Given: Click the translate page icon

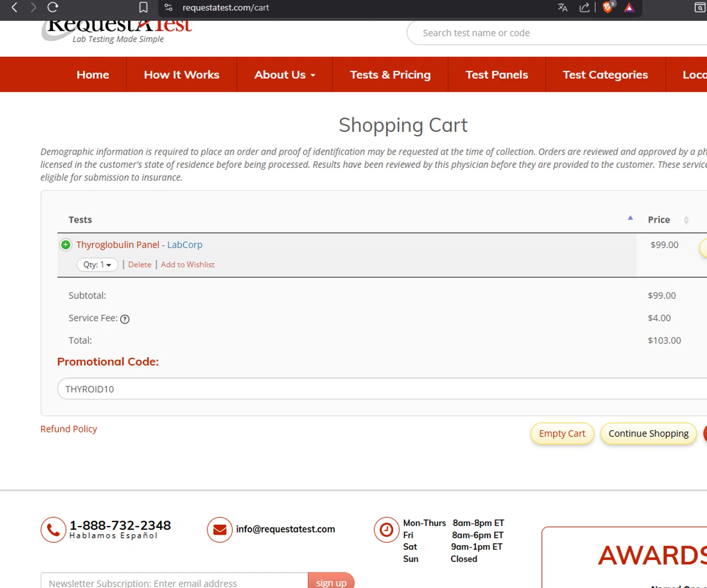Looking at the screenshot, I should 563,8.
